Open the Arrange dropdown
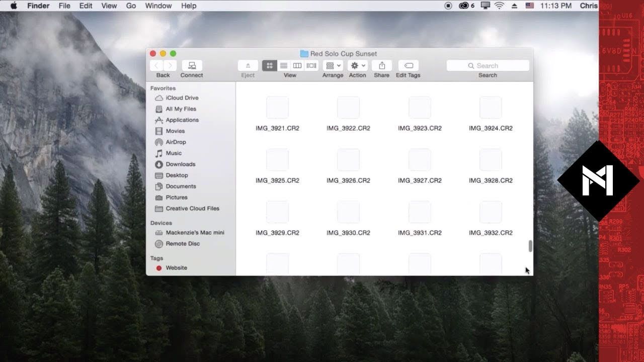 (x=333, y=65)
